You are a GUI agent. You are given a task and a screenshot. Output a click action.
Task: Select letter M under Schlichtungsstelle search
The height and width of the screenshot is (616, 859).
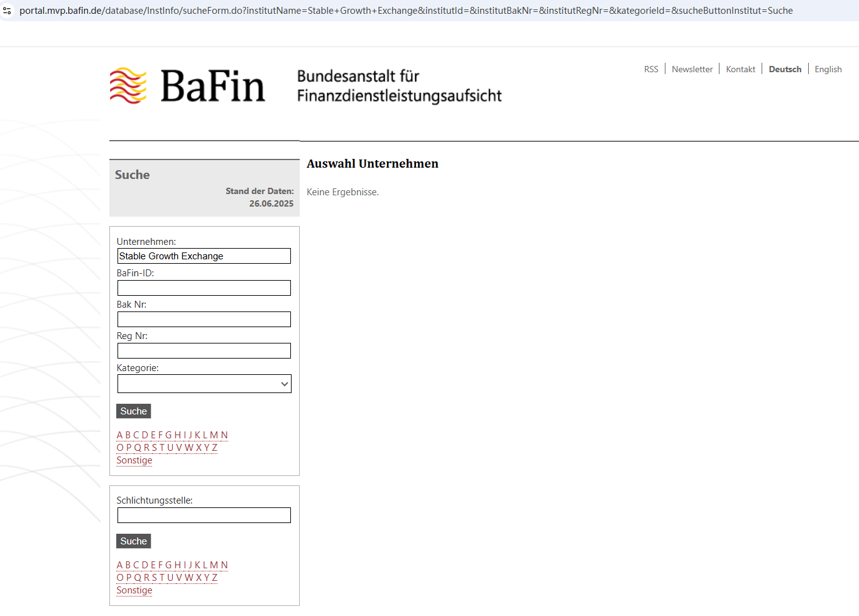pyautogui.click(x=214, y=565)
